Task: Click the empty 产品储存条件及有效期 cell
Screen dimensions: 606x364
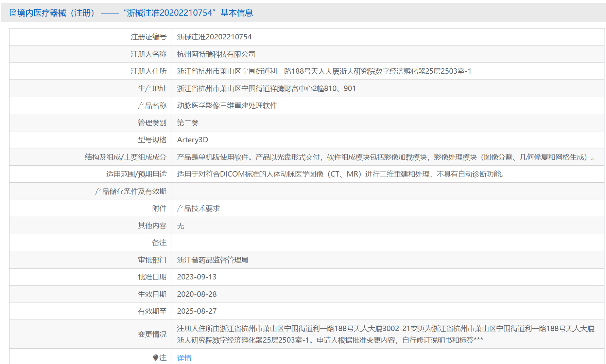Action: tap(387, 192)
